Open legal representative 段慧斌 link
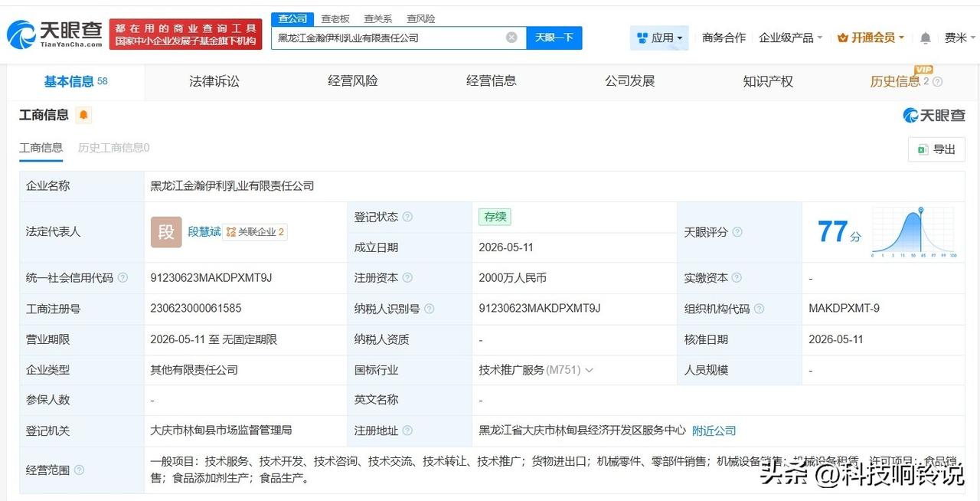The height and width of the screenshot is (501, 980). click(204, 232)
